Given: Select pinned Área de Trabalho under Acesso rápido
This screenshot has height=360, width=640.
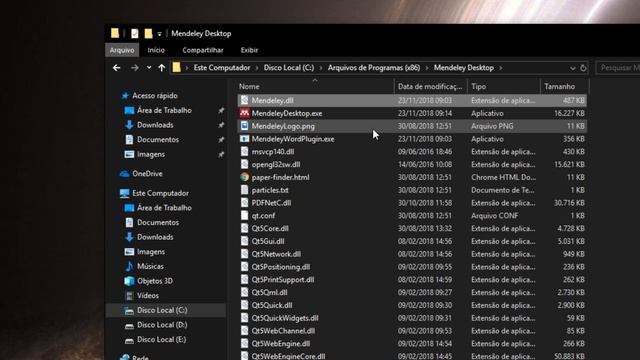Looking at the screenshot, I should coord(164,110).
